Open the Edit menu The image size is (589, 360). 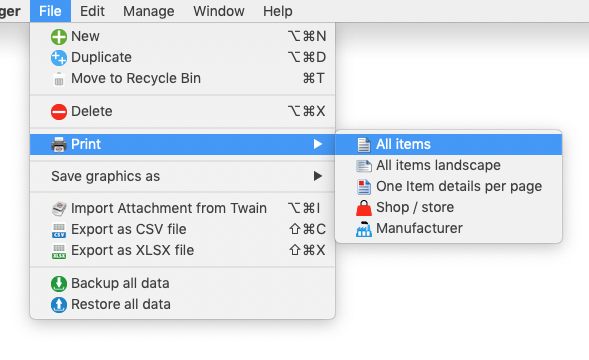coord(92,11)
